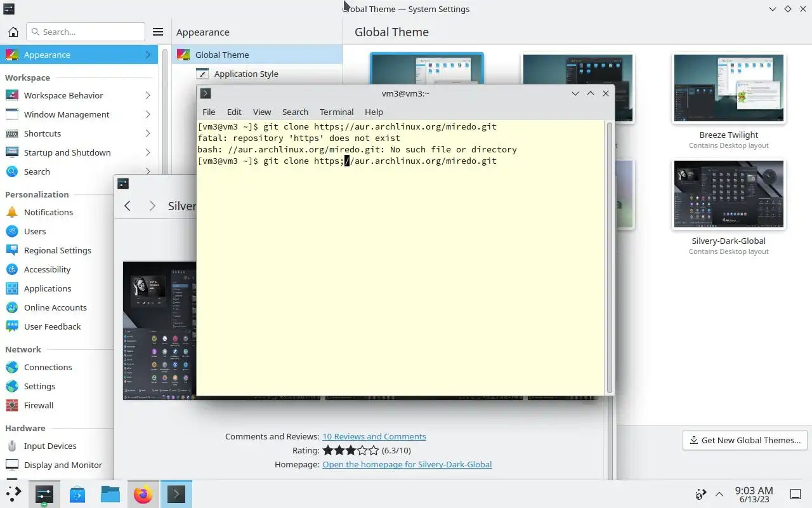This screenshot has height=508, width=812.
Task: Expand hidden system tray icons arrow
Action: 719,494
